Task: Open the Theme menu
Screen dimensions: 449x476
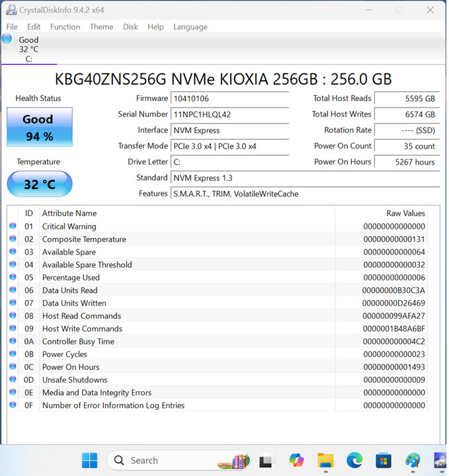Action: (101, 26)
